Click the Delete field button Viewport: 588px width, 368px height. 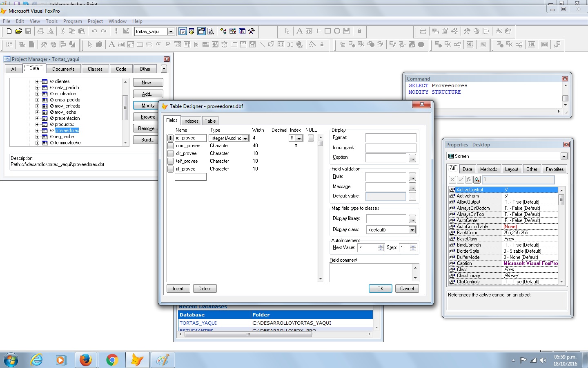[205, 289]
